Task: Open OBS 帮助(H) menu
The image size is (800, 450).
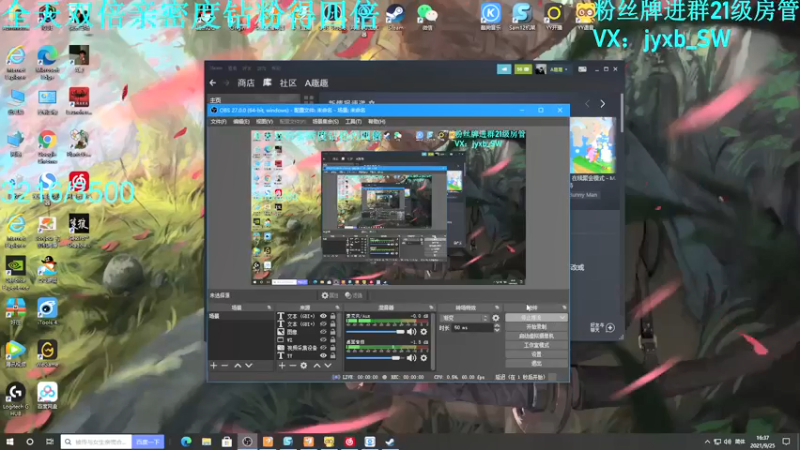Action: click(377, 121)
